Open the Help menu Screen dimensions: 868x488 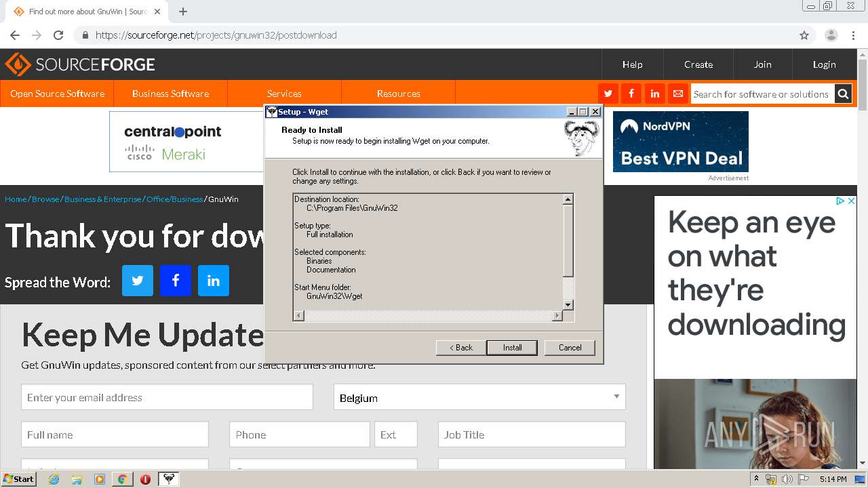[x=632, y=64]
